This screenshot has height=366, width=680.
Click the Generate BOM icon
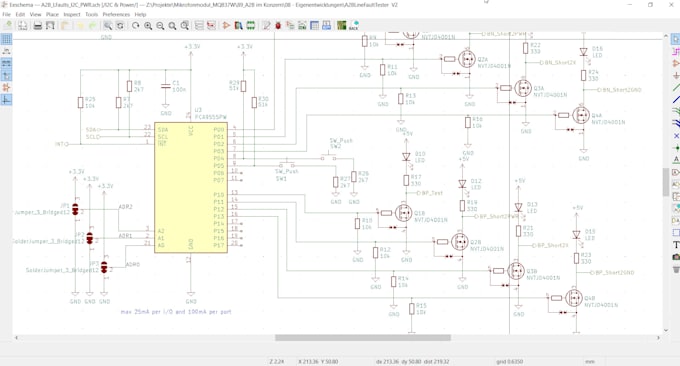(327, 26)
